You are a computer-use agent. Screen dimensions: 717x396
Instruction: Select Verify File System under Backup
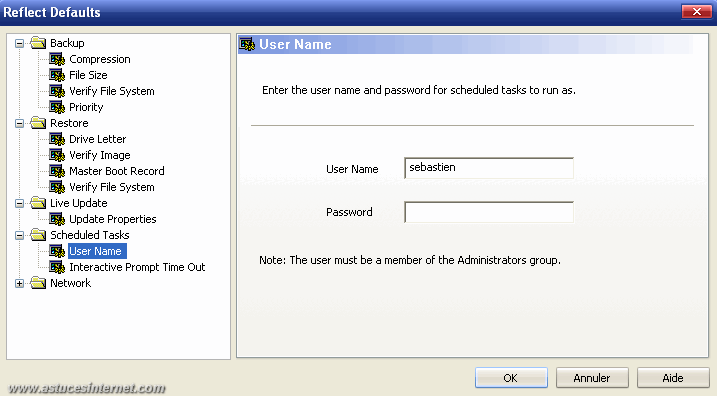(x=112, y=91)
